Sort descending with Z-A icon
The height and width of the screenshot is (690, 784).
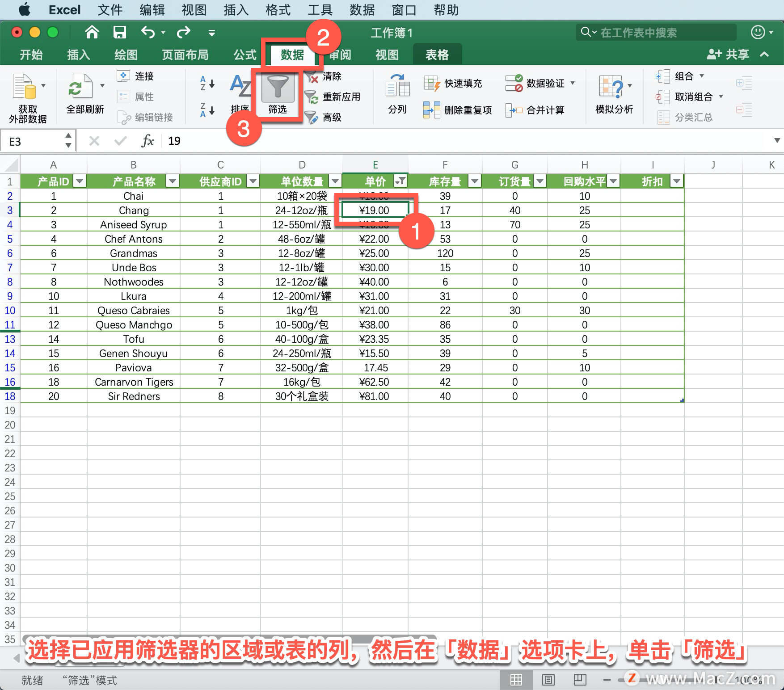[207, 110]
